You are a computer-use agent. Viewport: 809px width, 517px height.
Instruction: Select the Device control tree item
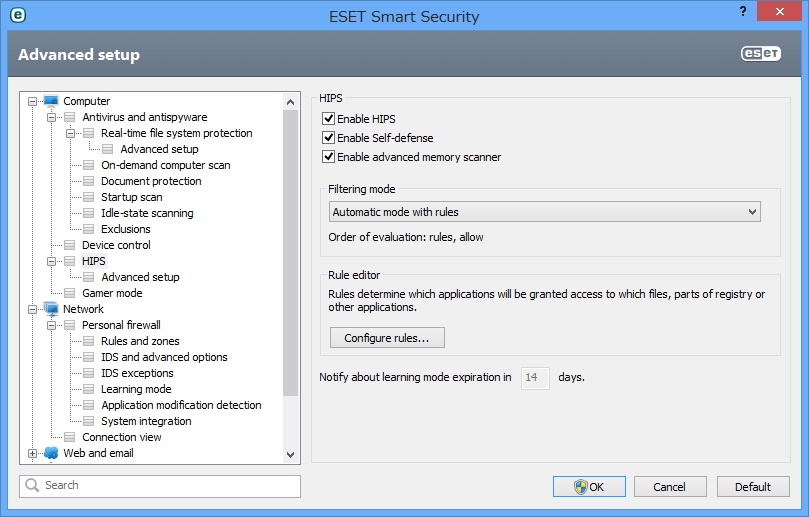point(116,245)
